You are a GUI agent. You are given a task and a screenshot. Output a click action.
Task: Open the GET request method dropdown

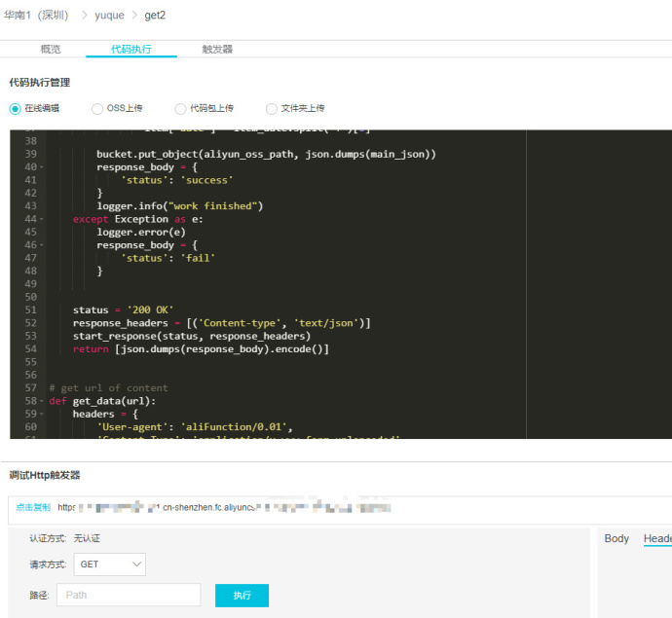coord(110,564)
